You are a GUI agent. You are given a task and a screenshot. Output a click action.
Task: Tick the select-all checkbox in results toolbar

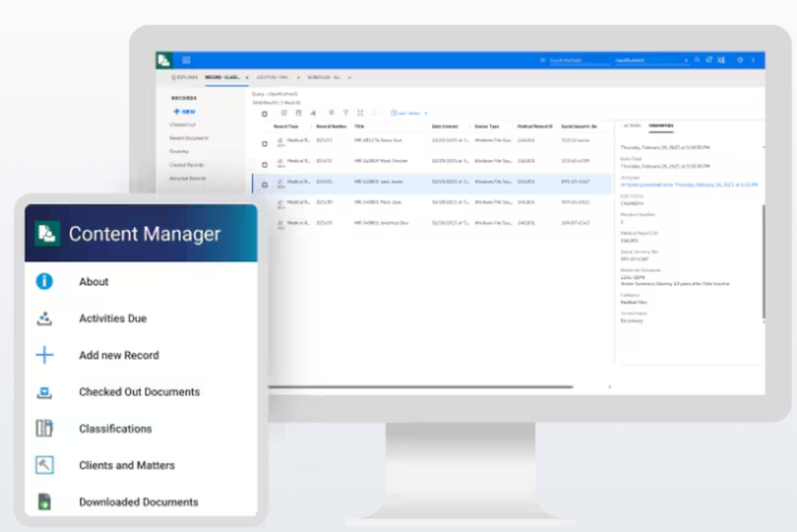[265, 114]
